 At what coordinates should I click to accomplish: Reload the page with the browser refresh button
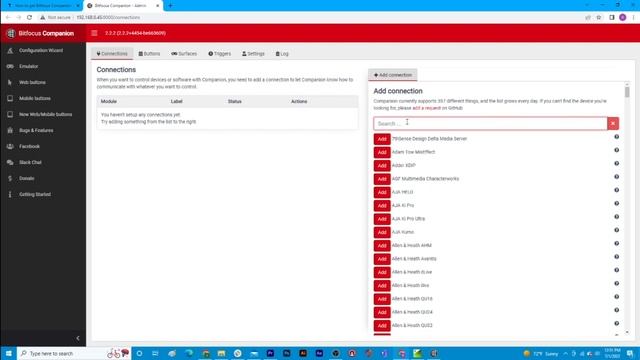click(29, 18)
